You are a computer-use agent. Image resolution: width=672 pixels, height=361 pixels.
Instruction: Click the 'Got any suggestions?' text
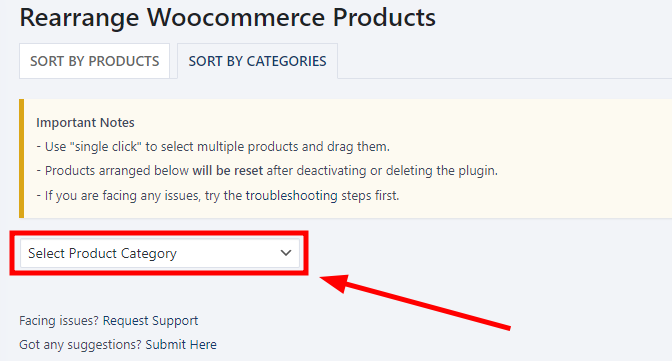pyautogui.click(x=80, y=345)
